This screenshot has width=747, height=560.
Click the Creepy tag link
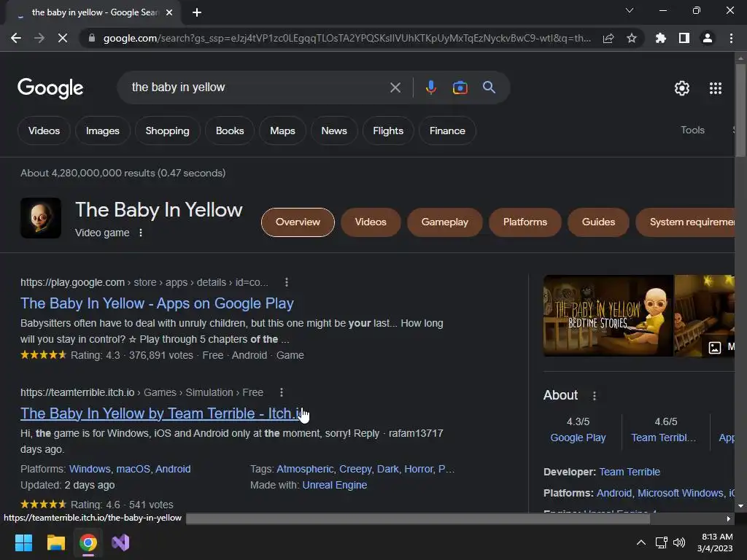pos(355,469)
